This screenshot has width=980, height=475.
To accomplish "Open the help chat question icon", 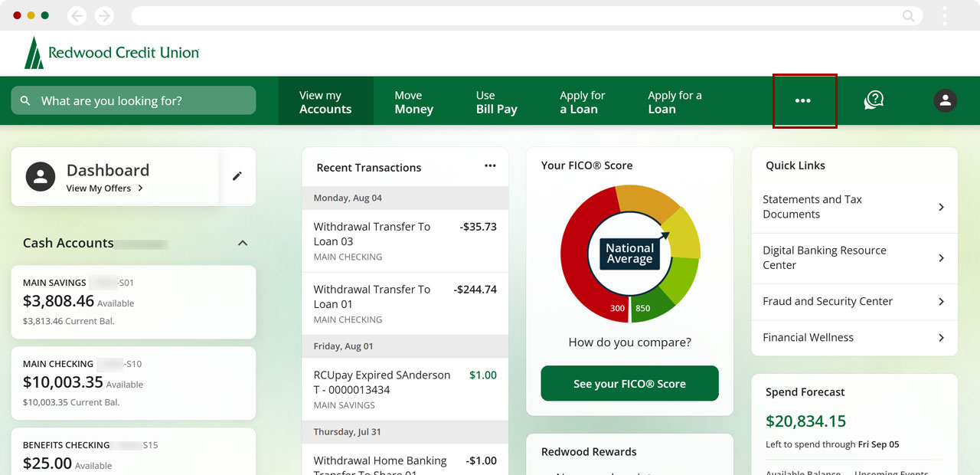I will [874, 101].
